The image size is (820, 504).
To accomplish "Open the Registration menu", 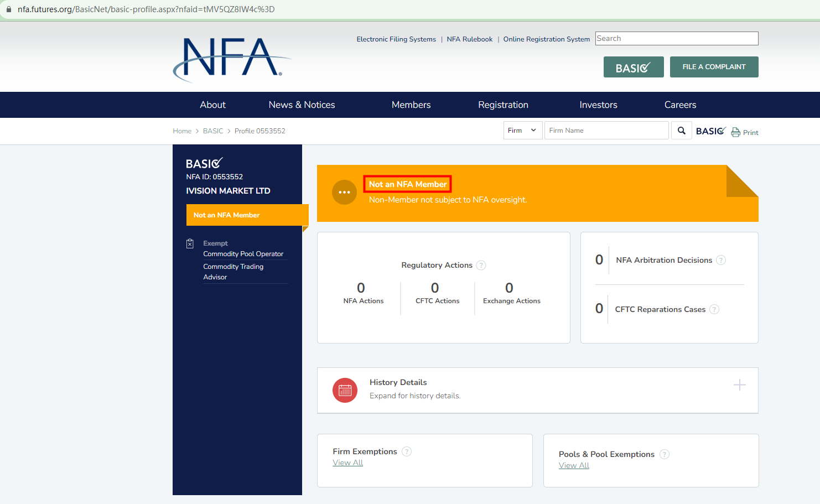I will (503, 105).
